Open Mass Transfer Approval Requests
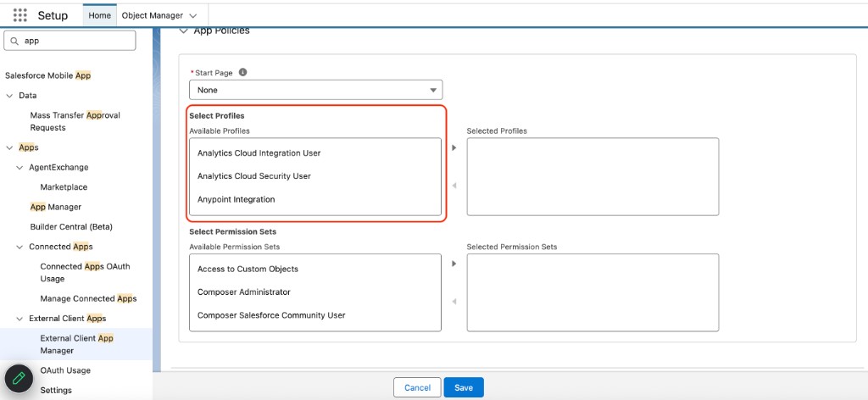The height and width of the screenshot is (400, 868). (x=75, y=122)
